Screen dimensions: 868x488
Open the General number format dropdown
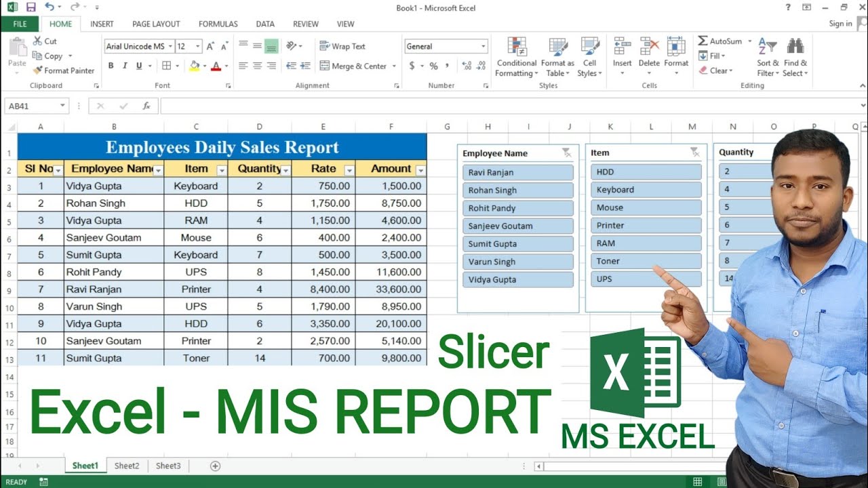[x=484, y=46]
